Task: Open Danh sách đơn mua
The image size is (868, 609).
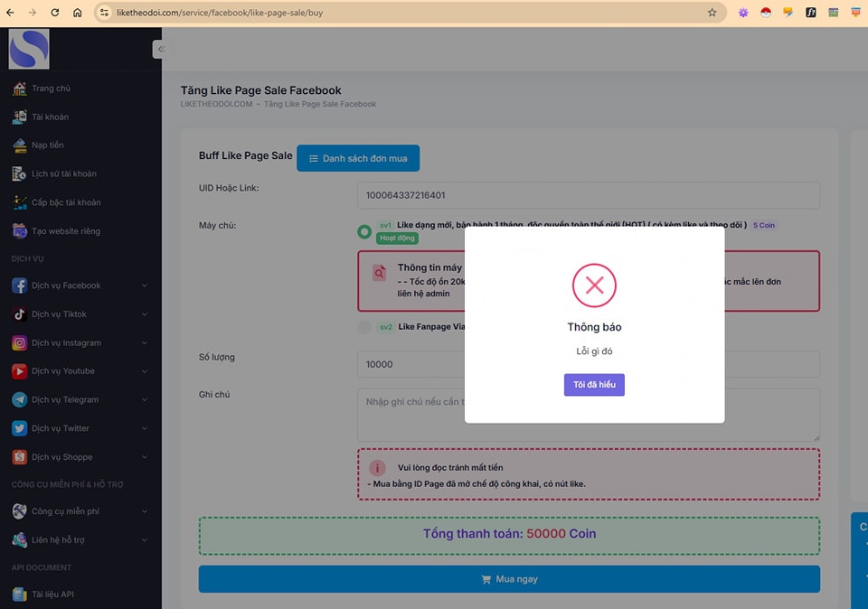Action: (358, 158)
